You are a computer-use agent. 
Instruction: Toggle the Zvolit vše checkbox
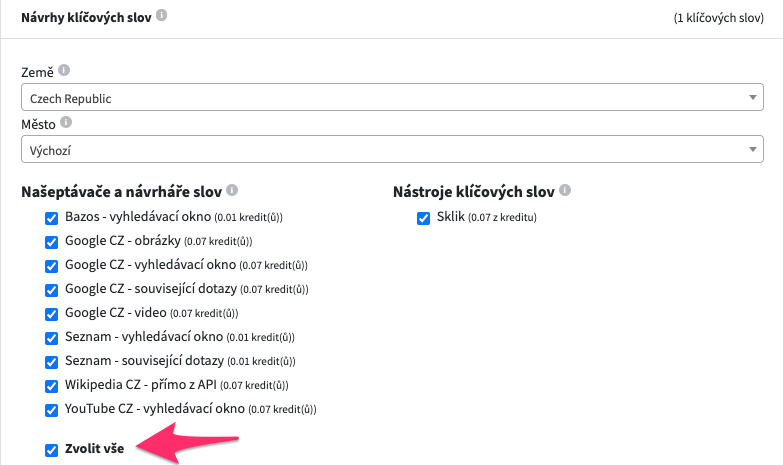click(51, 450)
